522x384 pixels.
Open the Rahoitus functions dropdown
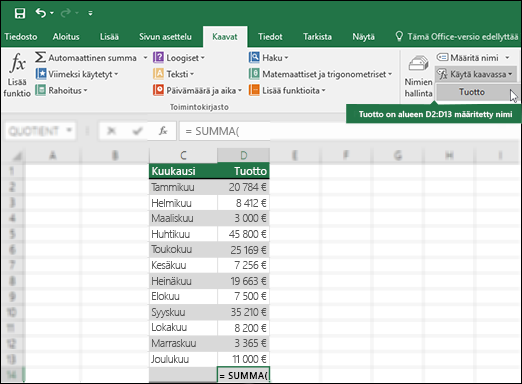click(61, 90)
